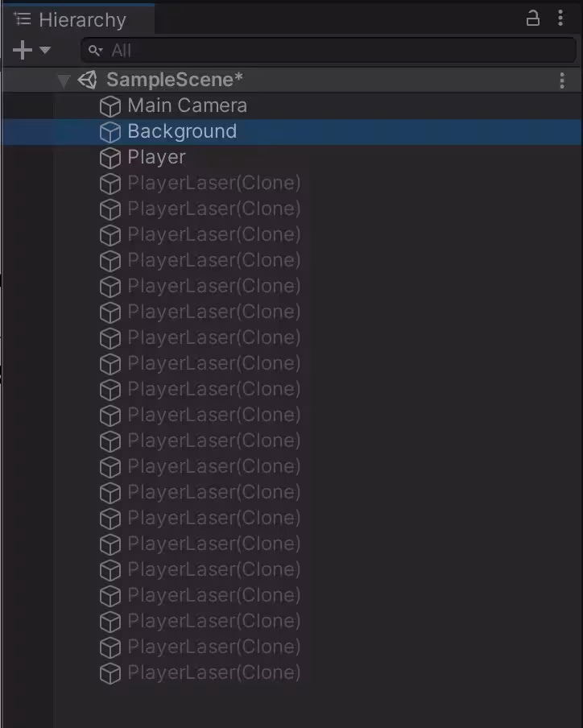583x728 pixels.
Task: Open the create object dropdown arrow
Action: [x=45, y=50]
